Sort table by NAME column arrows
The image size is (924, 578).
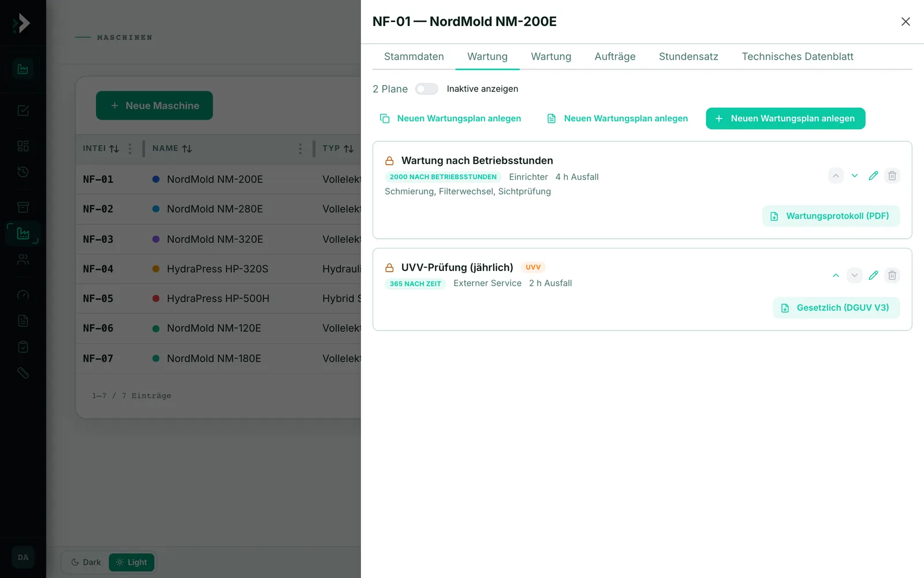point(187,149)
